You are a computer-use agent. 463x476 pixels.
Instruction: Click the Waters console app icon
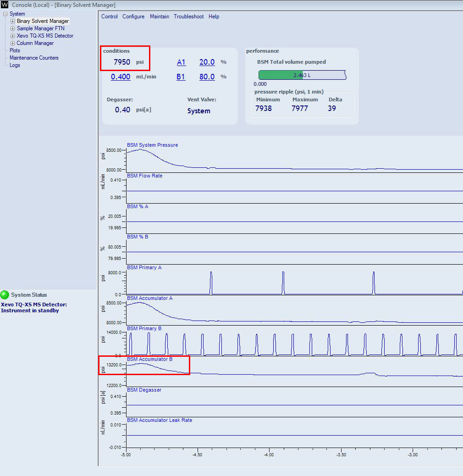click(5, 5)
